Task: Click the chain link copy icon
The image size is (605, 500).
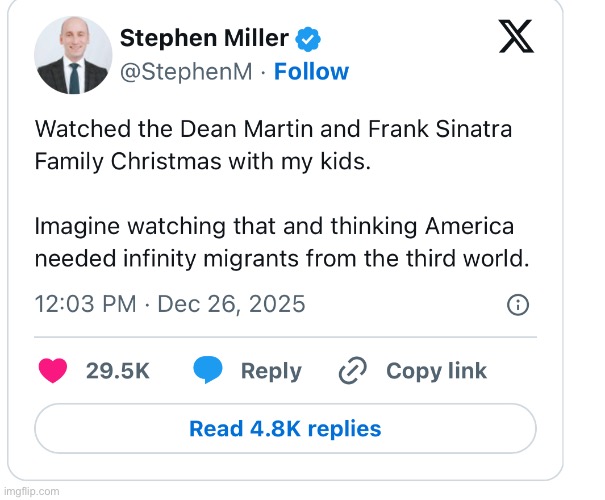Action: tap(353, 371)
